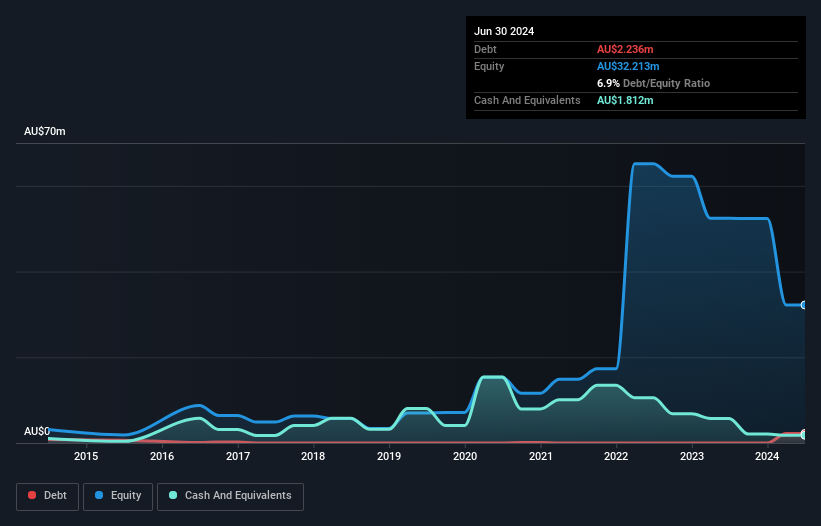Click the 2023 x-axis label
This screenshot has height=526, width=821.
[x=692, y=456]
